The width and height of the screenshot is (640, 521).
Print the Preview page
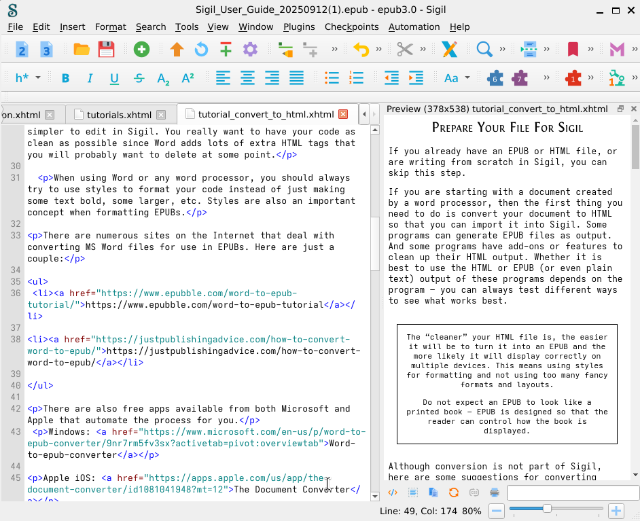tap(494, 492)
